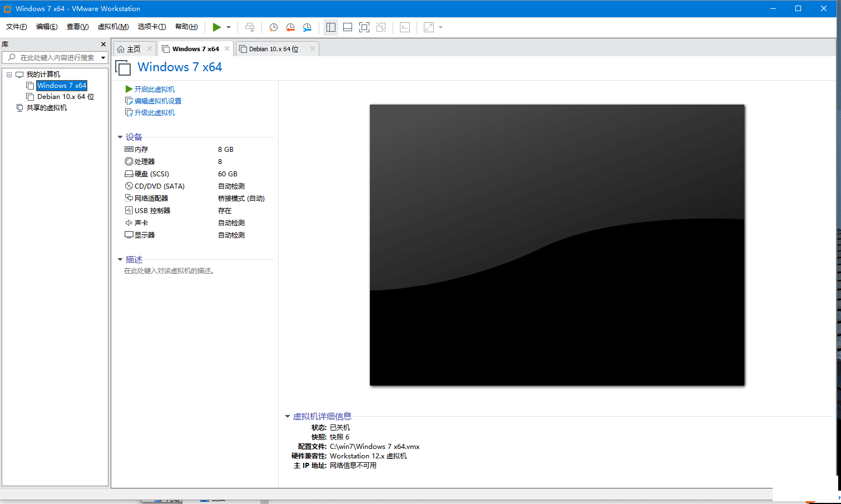Click 开启此虚拟机 link

click(x=155, y=89)
